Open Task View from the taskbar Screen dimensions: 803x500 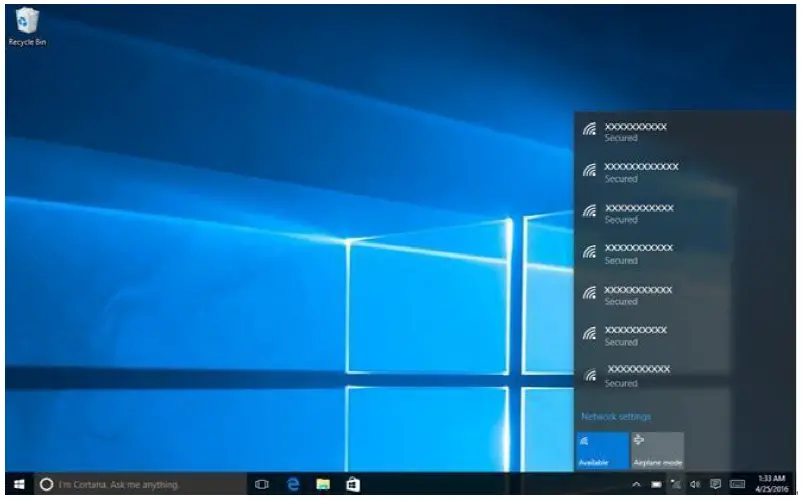(x=262, y=484)
